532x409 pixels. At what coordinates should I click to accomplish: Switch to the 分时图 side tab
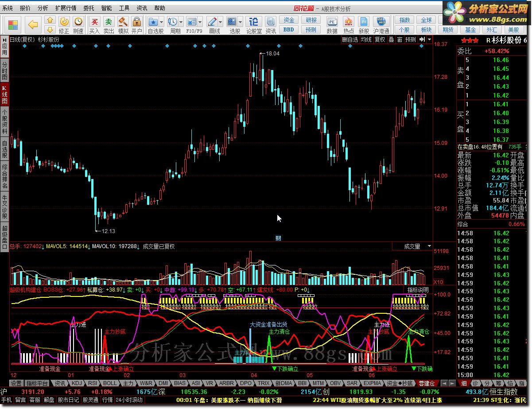(4, 71)
